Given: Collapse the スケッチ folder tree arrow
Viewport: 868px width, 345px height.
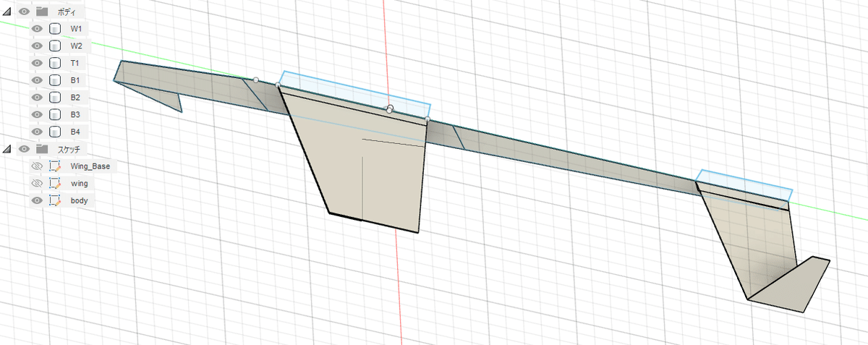Looking at the screenshot, I should coord(7,149).
